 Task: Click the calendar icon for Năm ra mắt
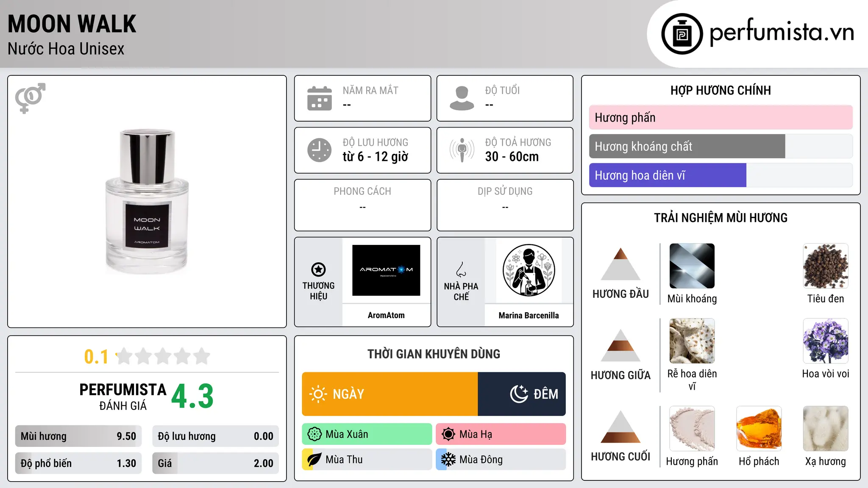tap(320, 98)
